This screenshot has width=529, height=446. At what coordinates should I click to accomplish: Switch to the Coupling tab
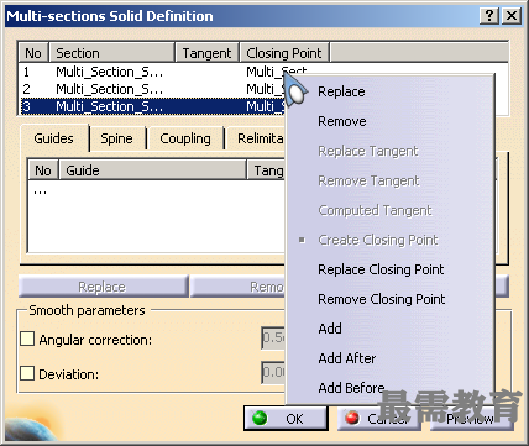[185, 138]
